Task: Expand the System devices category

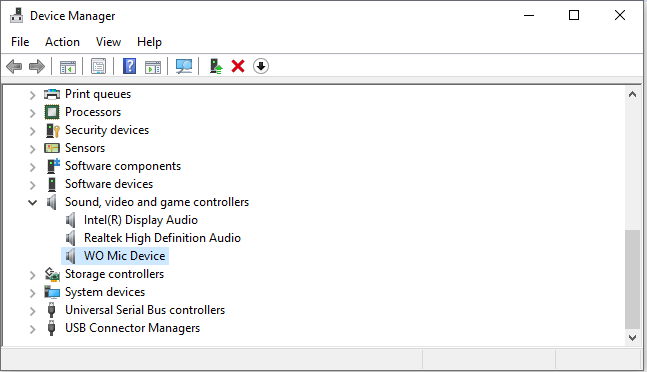Action: (x=33, y=293)
